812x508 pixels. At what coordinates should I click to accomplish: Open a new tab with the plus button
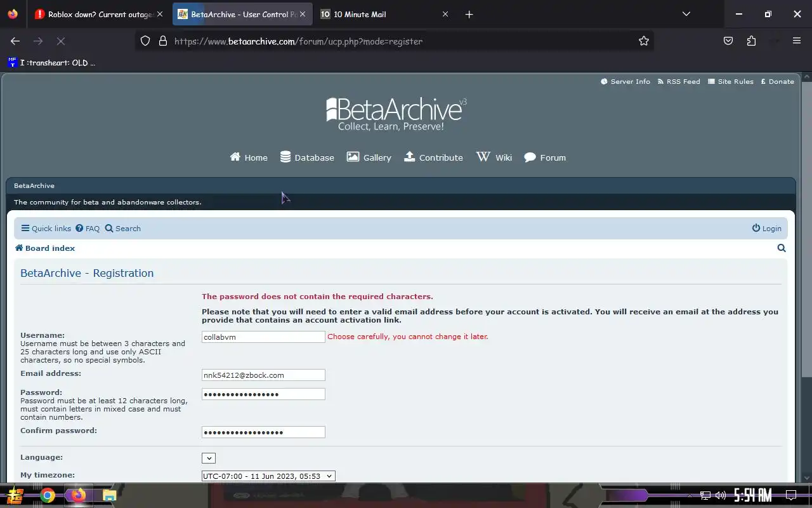pos(469,14)
